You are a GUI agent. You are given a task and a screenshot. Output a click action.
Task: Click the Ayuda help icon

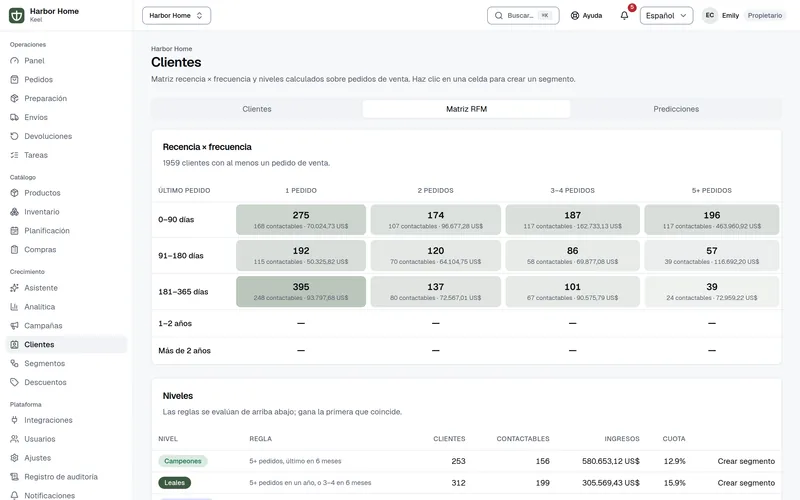tap(574, 15)
